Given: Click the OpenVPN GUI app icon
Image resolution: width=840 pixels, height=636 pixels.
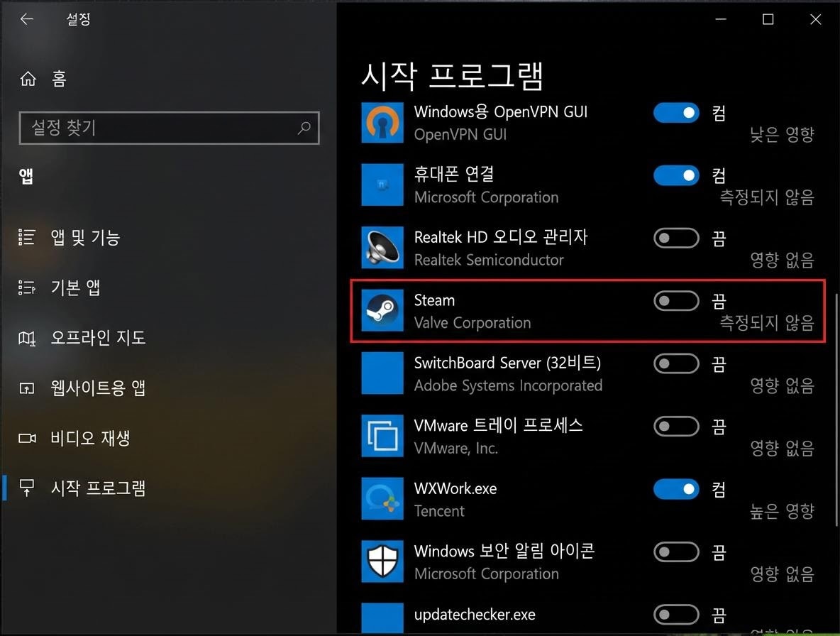Looking at the screenshot, I should (x=382, y=122).
